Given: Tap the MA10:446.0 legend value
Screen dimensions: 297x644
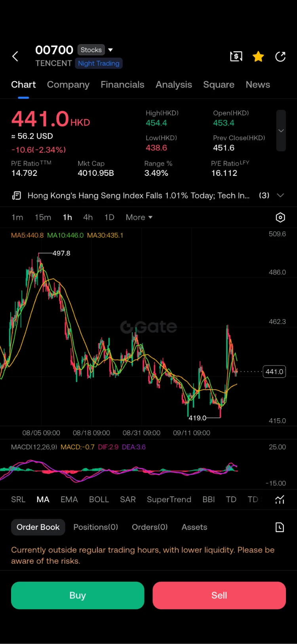Looking at the screenshot, I should point(65,235).
